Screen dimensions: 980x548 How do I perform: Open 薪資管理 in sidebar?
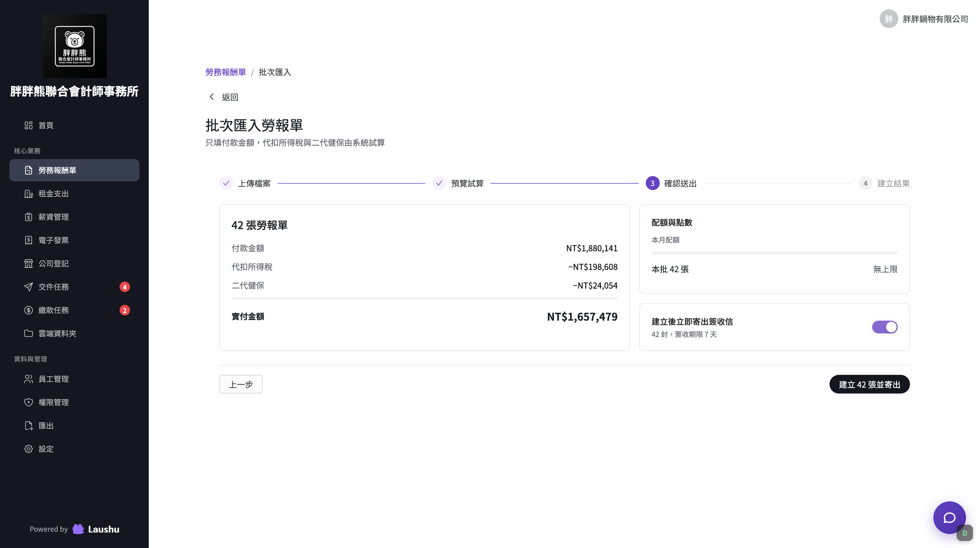(74, 217)
